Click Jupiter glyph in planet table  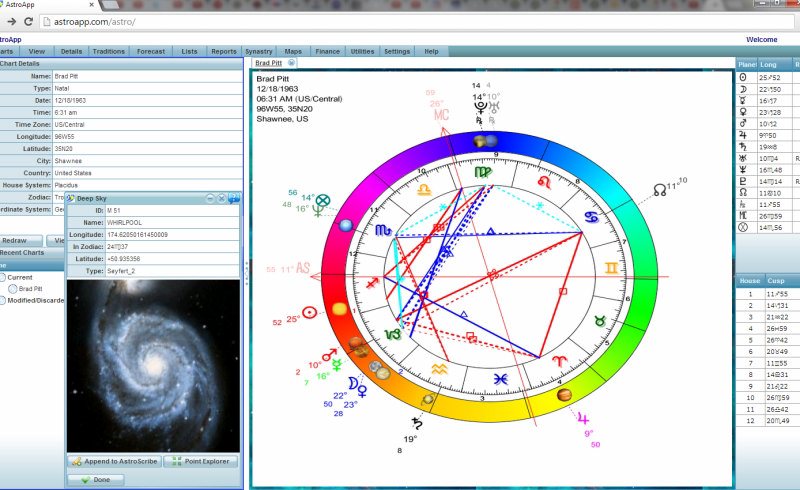click(x=742, y=135)
